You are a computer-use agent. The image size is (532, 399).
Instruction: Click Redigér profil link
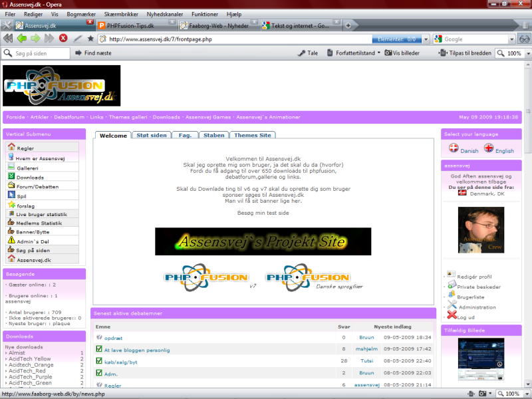(474, 277)
